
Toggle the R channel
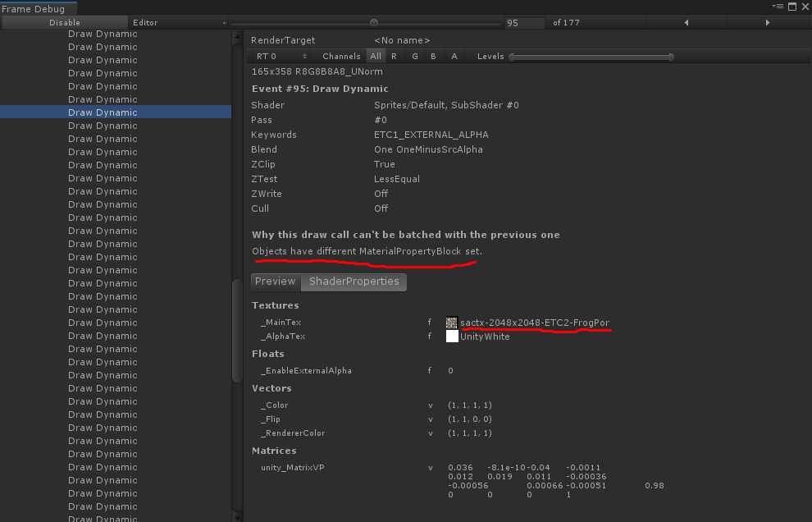394,56
